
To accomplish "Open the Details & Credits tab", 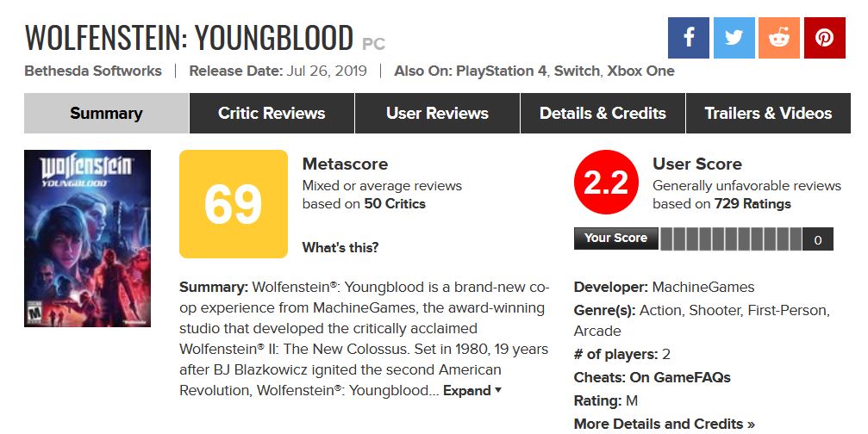I will 603,114.
